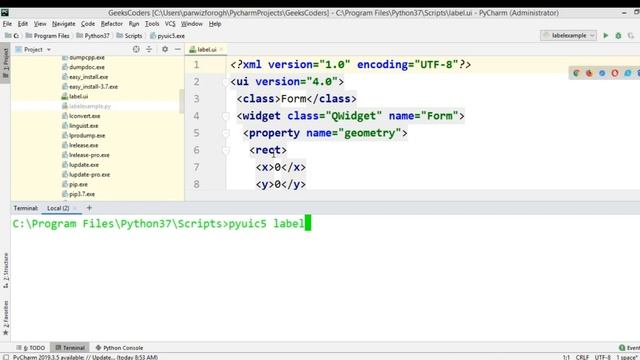Select lprodump.exe in project tree
This screenshot has height=360, width=640.
[83, 136]
